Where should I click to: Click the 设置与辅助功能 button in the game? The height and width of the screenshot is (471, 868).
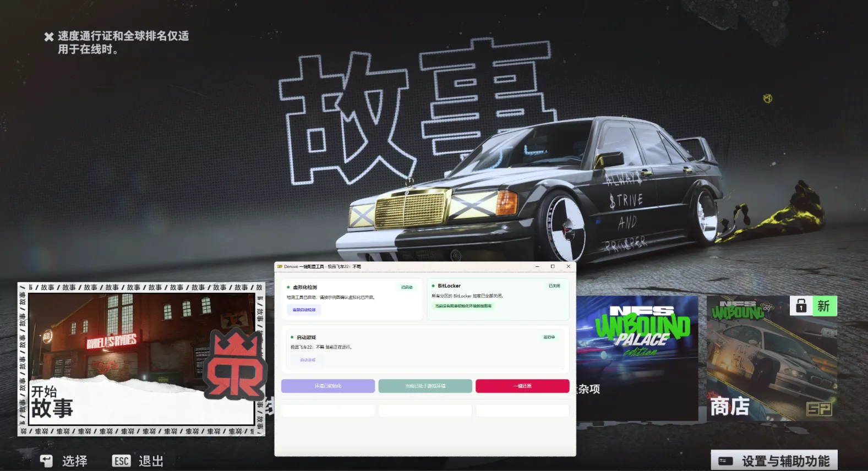(x=774, y=461)
